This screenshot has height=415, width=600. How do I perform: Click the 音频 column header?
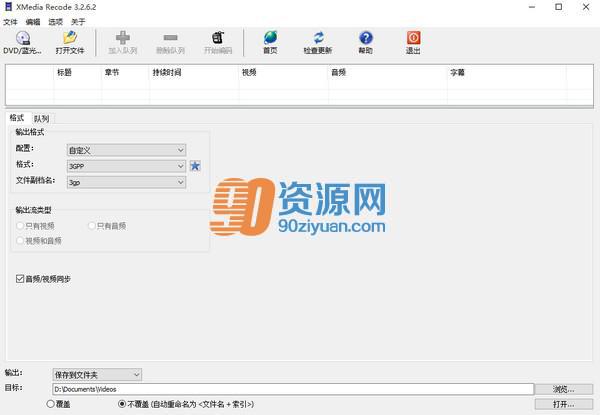(388, 72)
